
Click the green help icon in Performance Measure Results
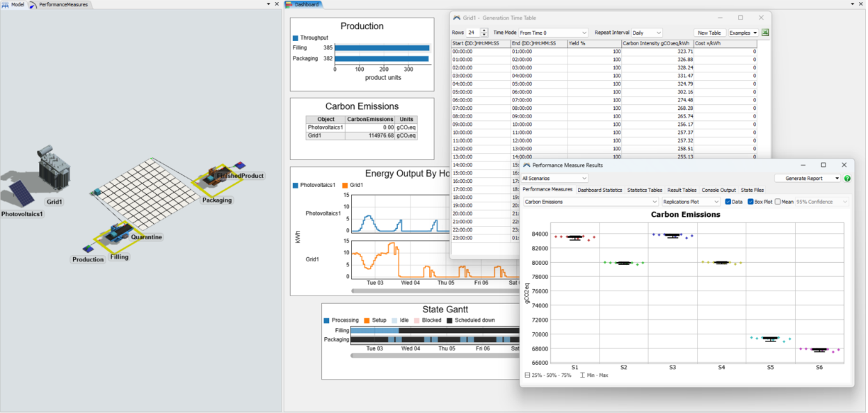point(847,178)
